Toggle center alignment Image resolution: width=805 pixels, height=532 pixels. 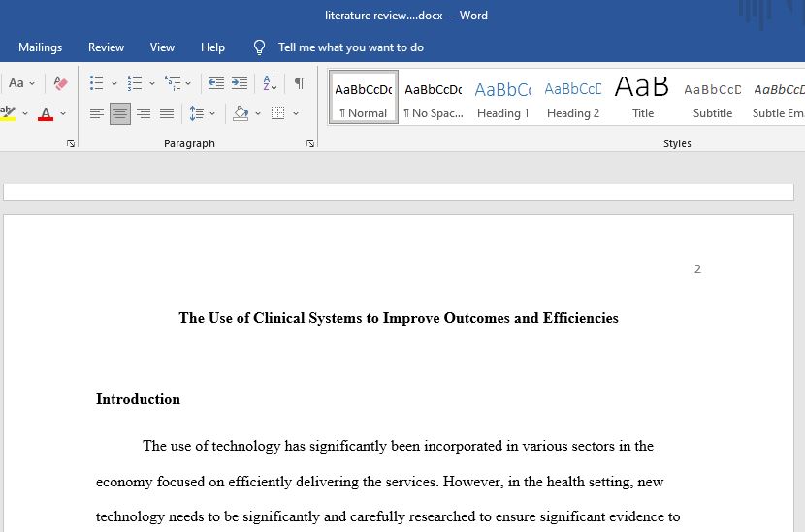120,113
